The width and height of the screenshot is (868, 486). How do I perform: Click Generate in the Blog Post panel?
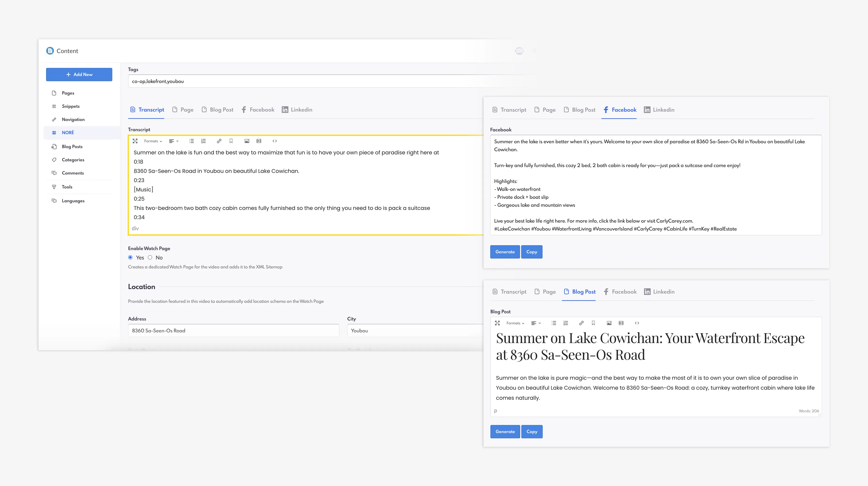505,432
